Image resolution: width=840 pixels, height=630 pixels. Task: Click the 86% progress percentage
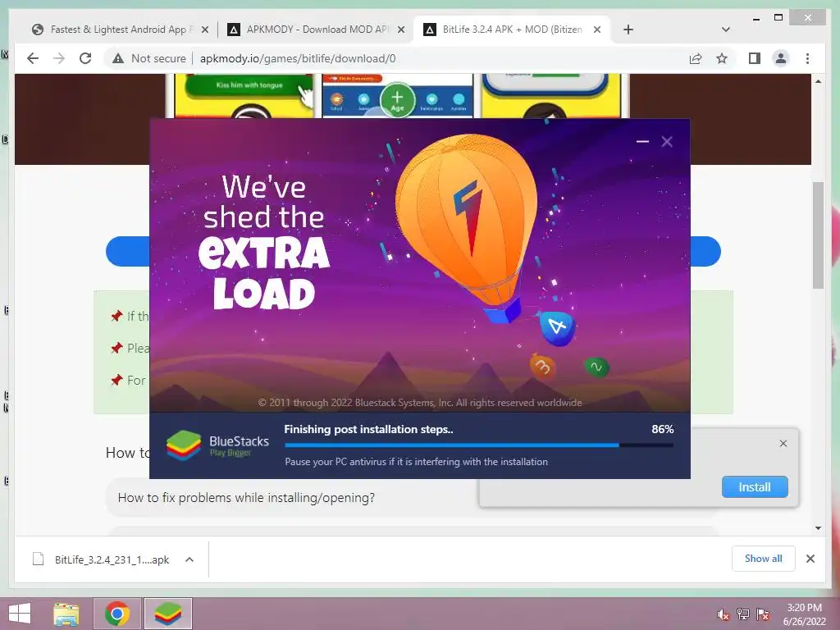[663, 429]
